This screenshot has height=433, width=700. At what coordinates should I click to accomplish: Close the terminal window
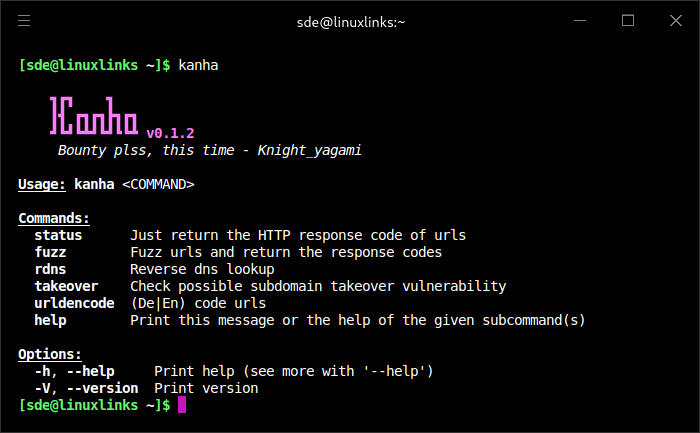675,20
